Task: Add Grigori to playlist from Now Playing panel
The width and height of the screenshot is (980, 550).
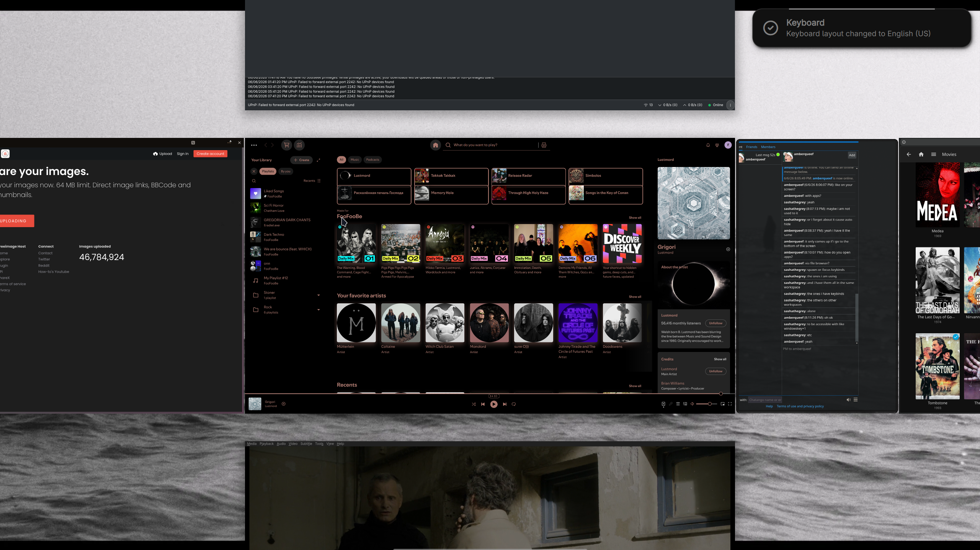Action: (x=728, y=249)
